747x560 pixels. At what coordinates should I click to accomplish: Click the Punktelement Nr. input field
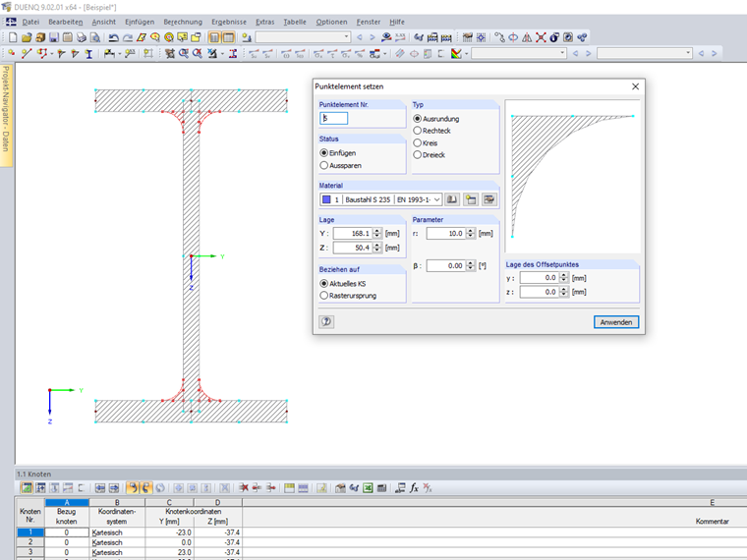pyautogui.click(x=334, y=119)
